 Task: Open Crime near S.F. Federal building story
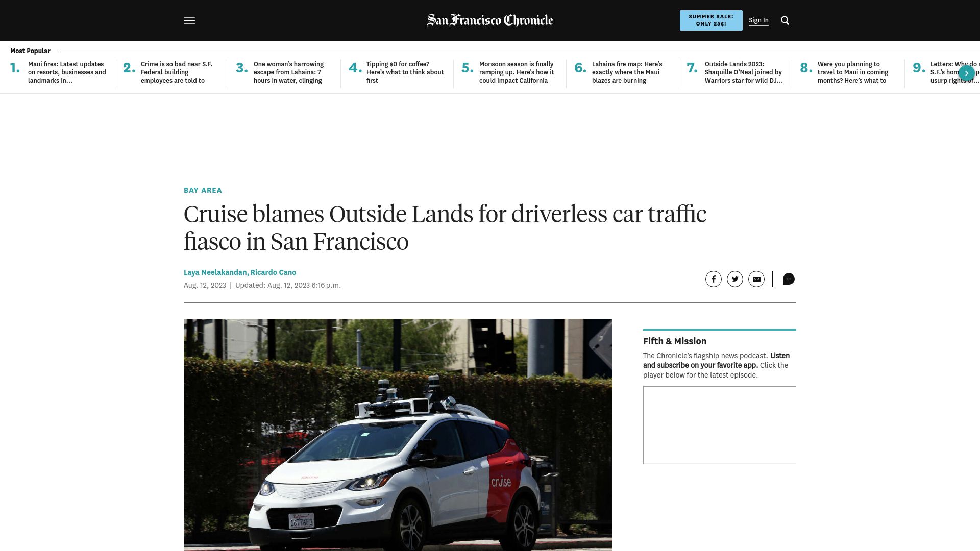point(177,72)
